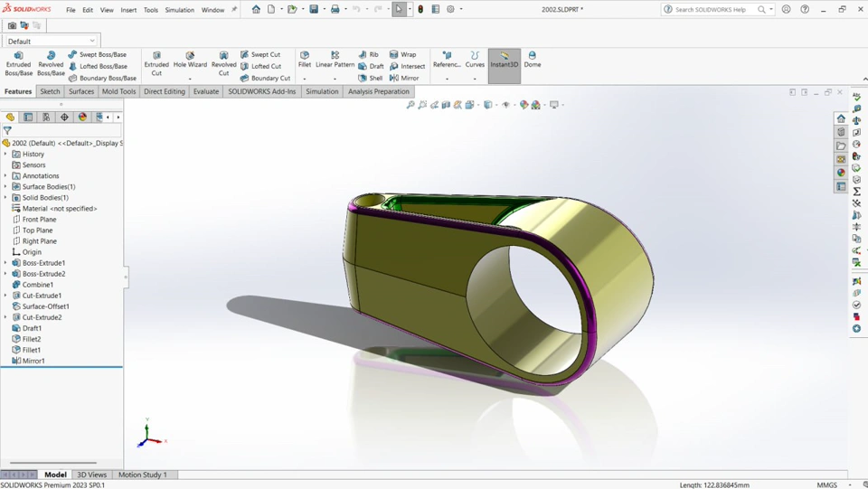The width and height of the screenshot is (868, 489).
Task: Expand the History tree node
Action: (5, 154)
